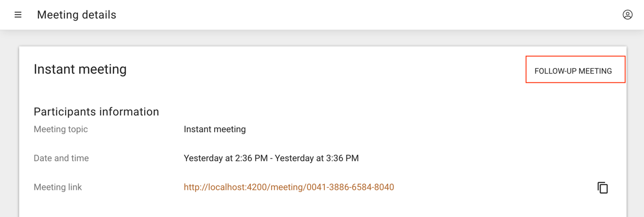The width and height of the screenshot is (644, 217).
Task: Click the word details in the page title
Action: (x=98, y=15)
